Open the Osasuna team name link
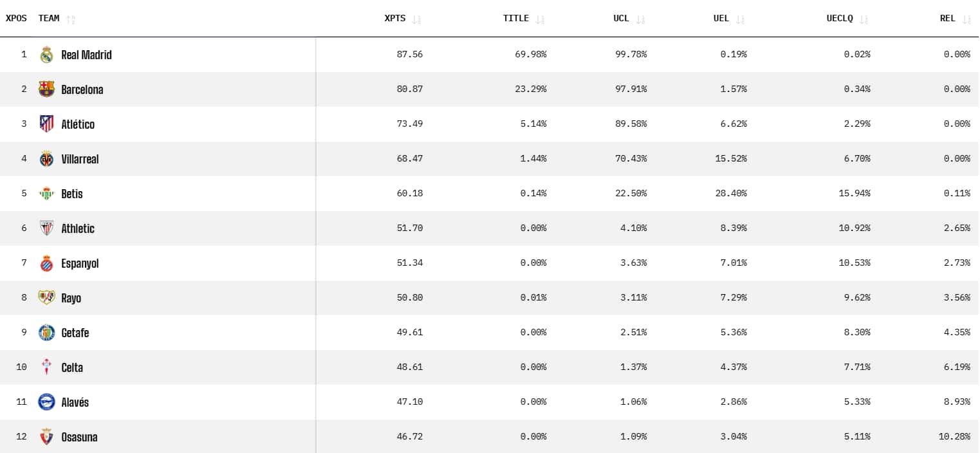The width and height of the screenshot is (980, 453). [x=79, y=437]
